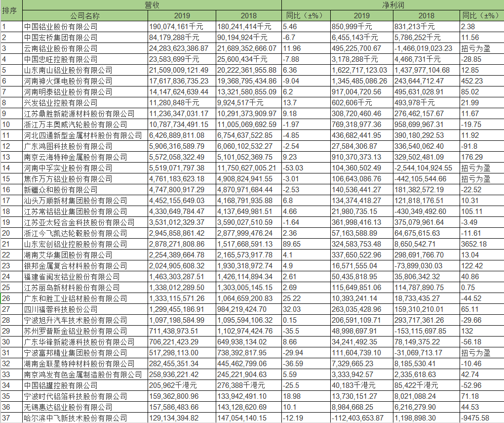The width and height of the screenshot is (504, 423).
Task: Select 汕头万顺新材集团股份有限公司 cell
Action: [85, 201]
